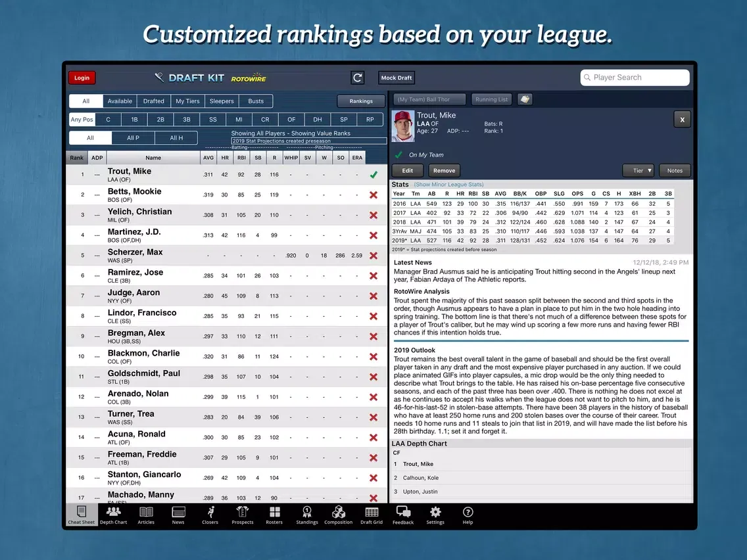Focus the Player Search field
Viewport: 747px width, 560px height.
[635, 78]
